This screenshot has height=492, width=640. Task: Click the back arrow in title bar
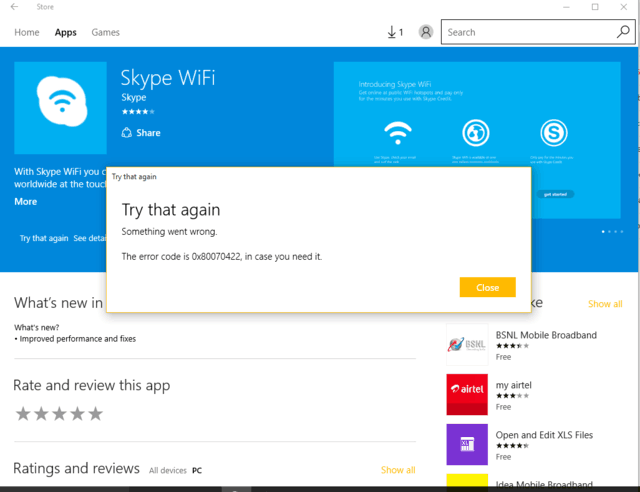(x=13, y=7)
